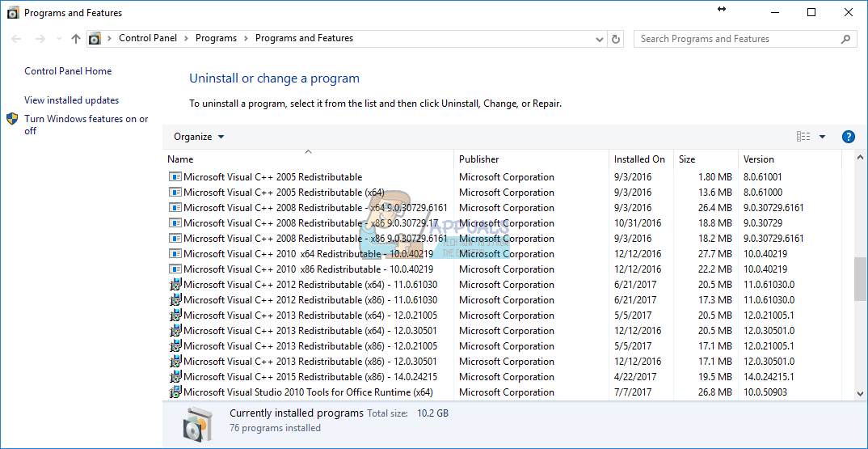Go up one level with the Up arrow

coord(76,39)
